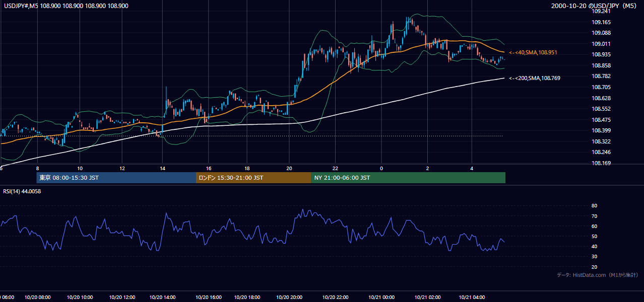Click the 109.165 price axis label
The image size is (644, 302).
(x=601, y=22)
